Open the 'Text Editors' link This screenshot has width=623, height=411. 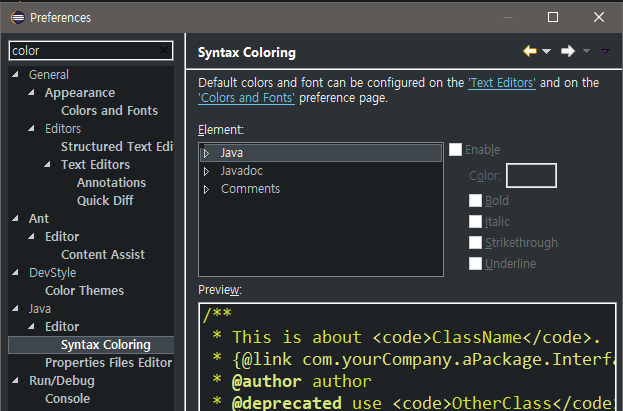click(501, 83)
